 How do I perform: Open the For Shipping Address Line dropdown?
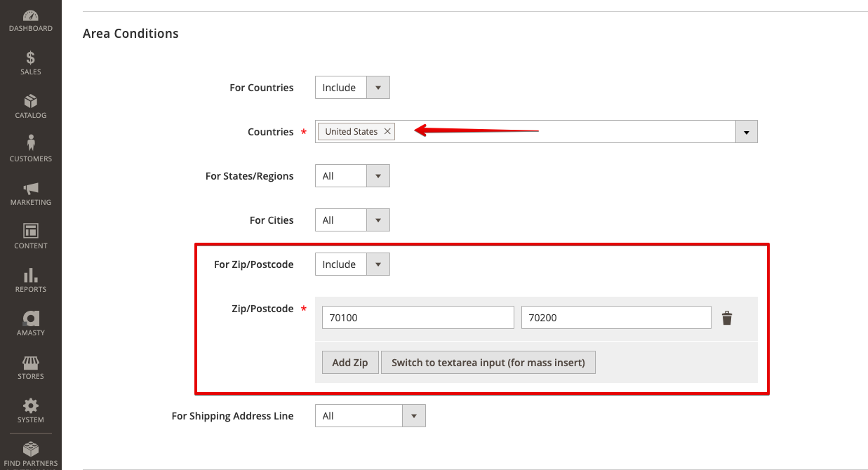[x=370, y=416]
